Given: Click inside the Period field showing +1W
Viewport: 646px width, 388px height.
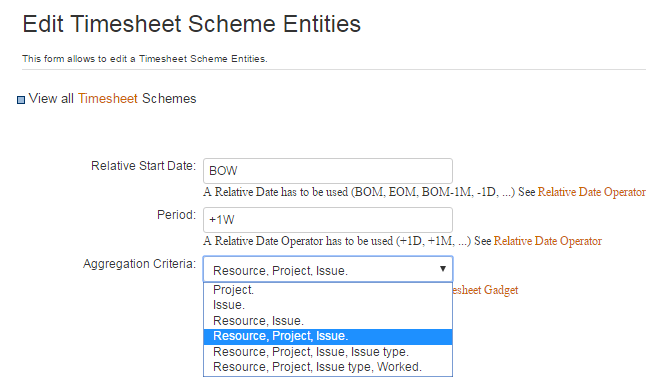Looking at the screenshot, I should point(328,220).
